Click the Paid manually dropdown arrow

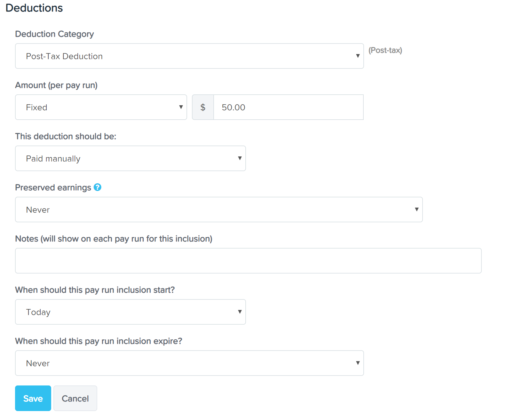coord(240,158)
